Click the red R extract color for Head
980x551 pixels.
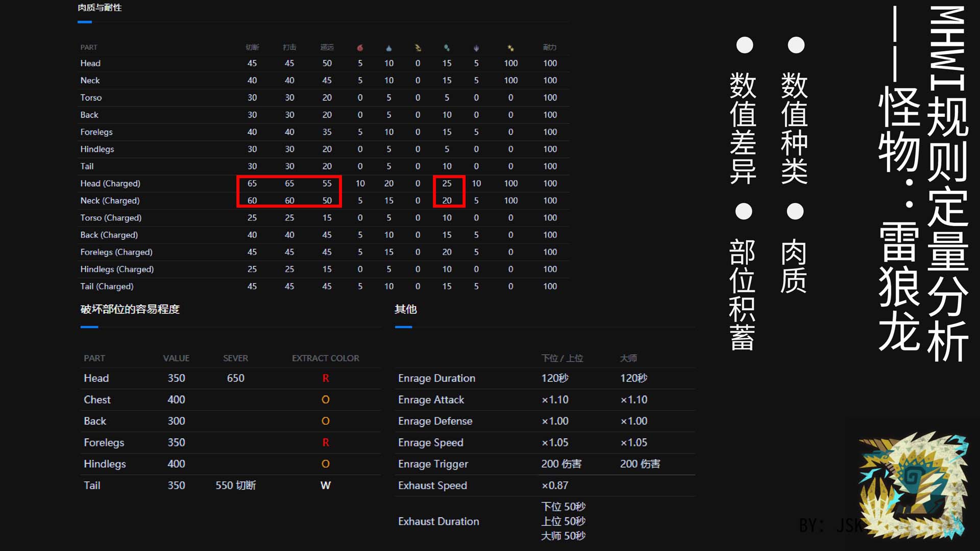tap(325, 378)
